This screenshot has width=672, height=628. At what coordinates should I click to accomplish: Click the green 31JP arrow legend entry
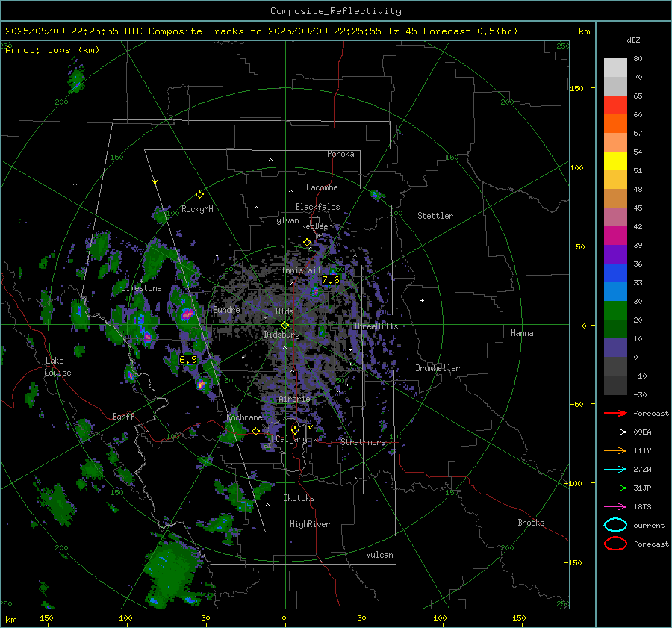(615, 488)
